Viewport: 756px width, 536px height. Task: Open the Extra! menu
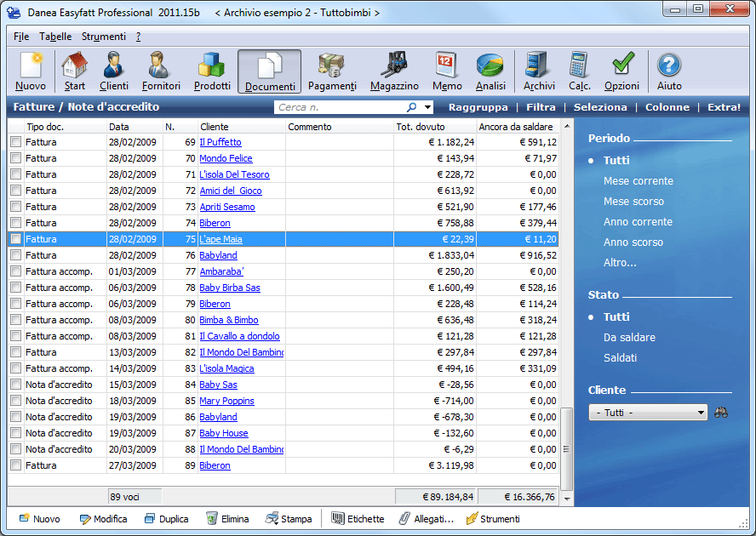[x=724, y=107]
